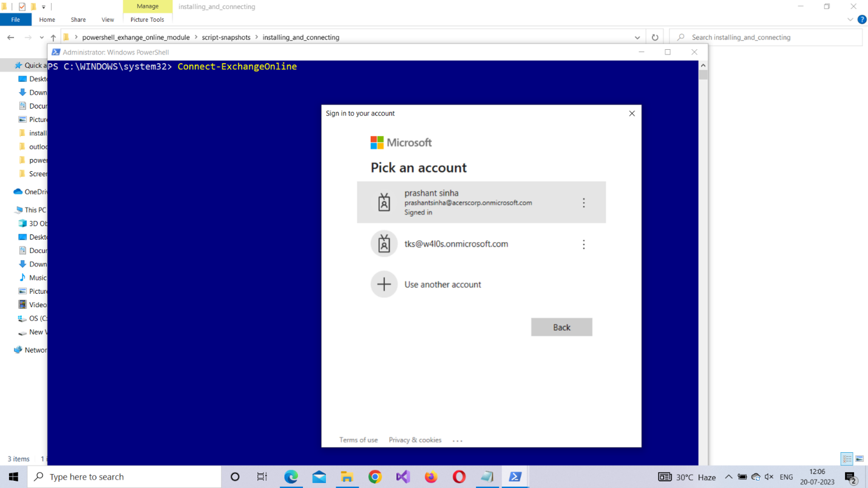Click the Manage contextual tab
This screenshot has width=868, height=488.
click(147, 6)
